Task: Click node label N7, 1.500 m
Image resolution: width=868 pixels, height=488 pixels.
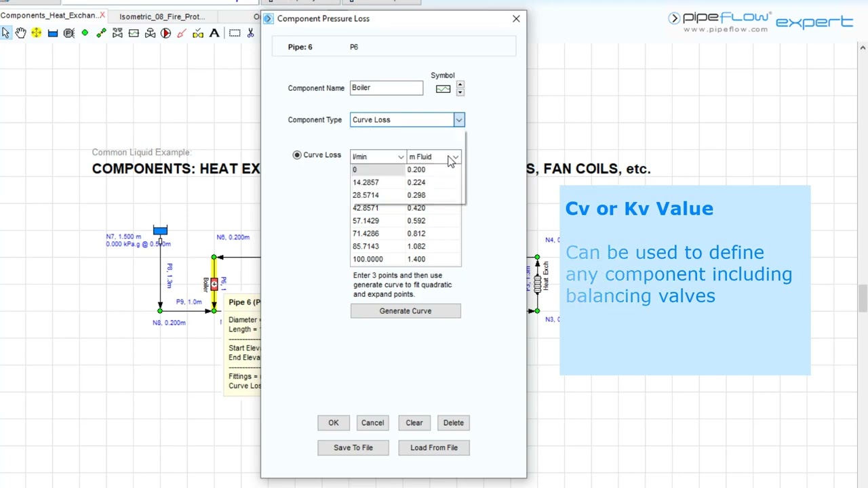Action: click(x=123, y=237)
